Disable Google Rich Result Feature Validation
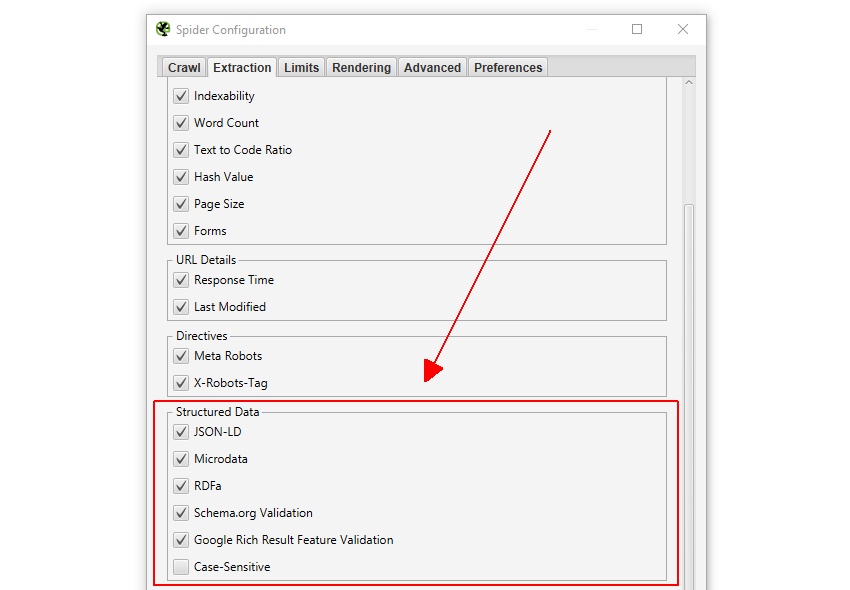The height and width of the screenshot is (590, 850). pos(181,540)
